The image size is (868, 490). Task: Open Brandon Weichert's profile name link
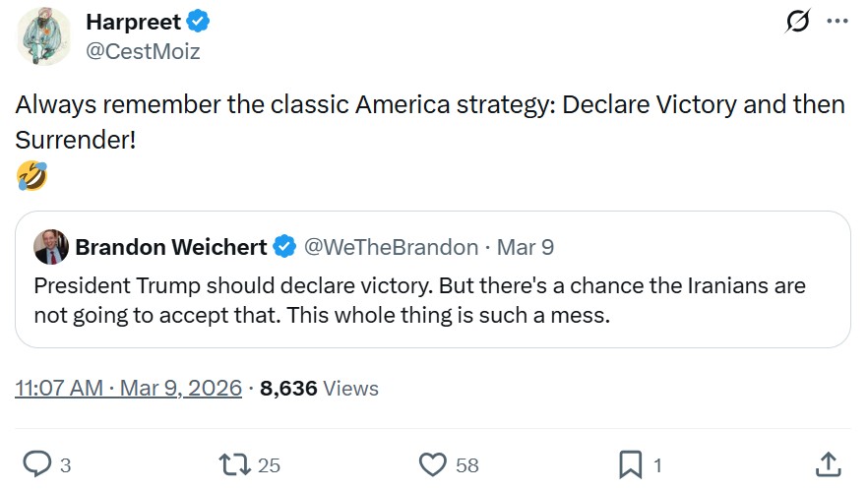point(170,247)
